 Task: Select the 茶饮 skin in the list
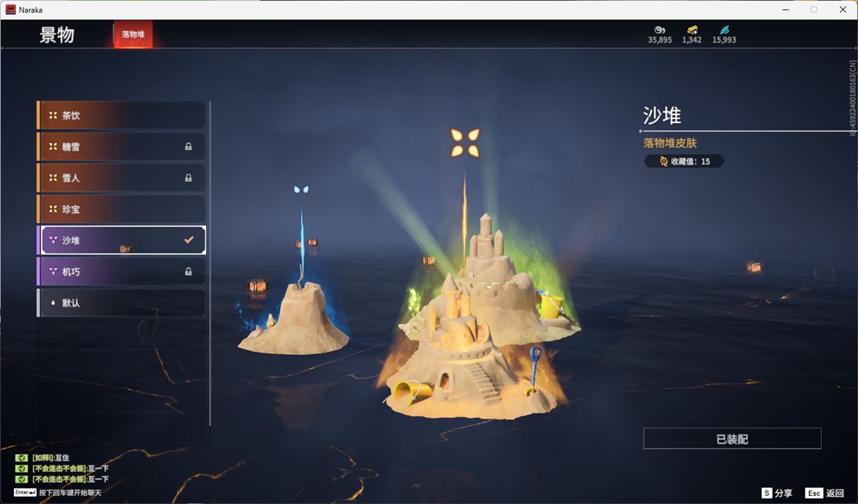coord(121,116)
